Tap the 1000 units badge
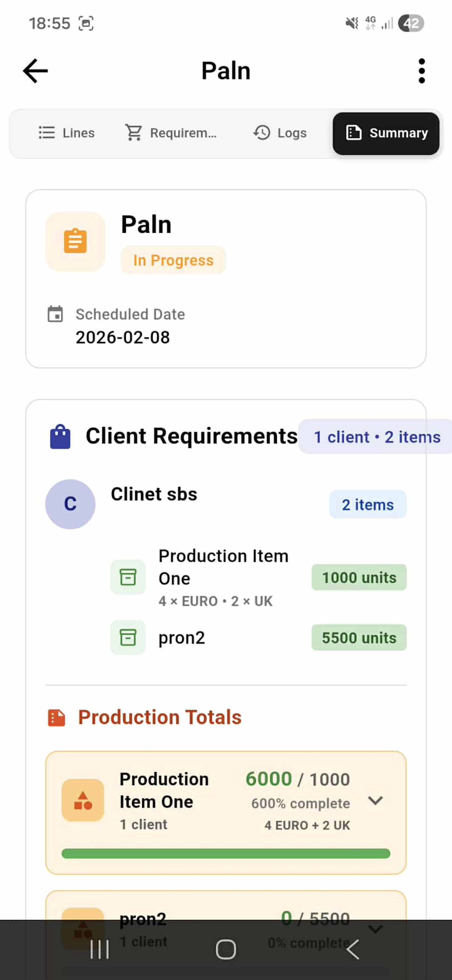The width and height of the screenshot is (452, 980). [x=359, y=578]
